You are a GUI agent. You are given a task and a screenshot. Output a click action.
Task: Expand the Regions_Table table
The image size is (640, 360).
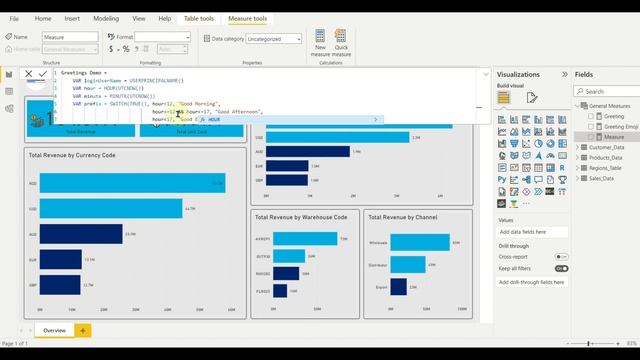578,168
